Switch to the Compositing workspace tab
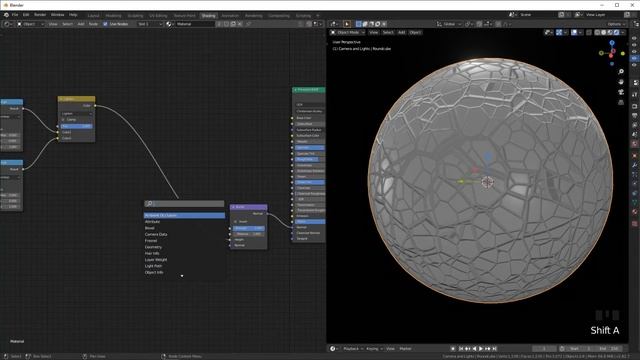Viewport: 640px width, 360px height. click(x=279, y=16)
